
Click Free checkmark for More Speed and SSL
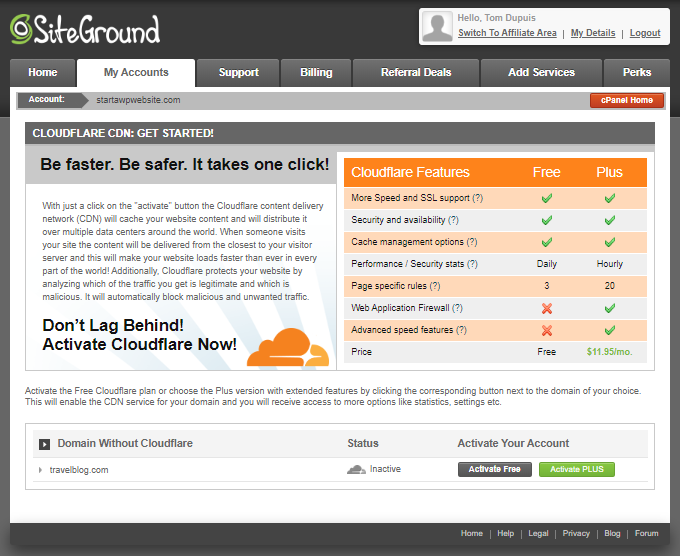tap(547, 198)
